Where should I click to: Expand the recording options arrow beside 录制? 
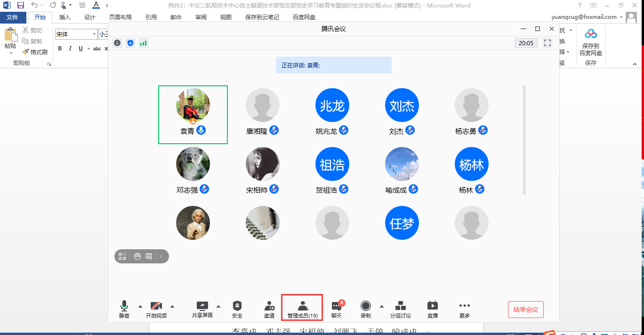tap(381, 306)
